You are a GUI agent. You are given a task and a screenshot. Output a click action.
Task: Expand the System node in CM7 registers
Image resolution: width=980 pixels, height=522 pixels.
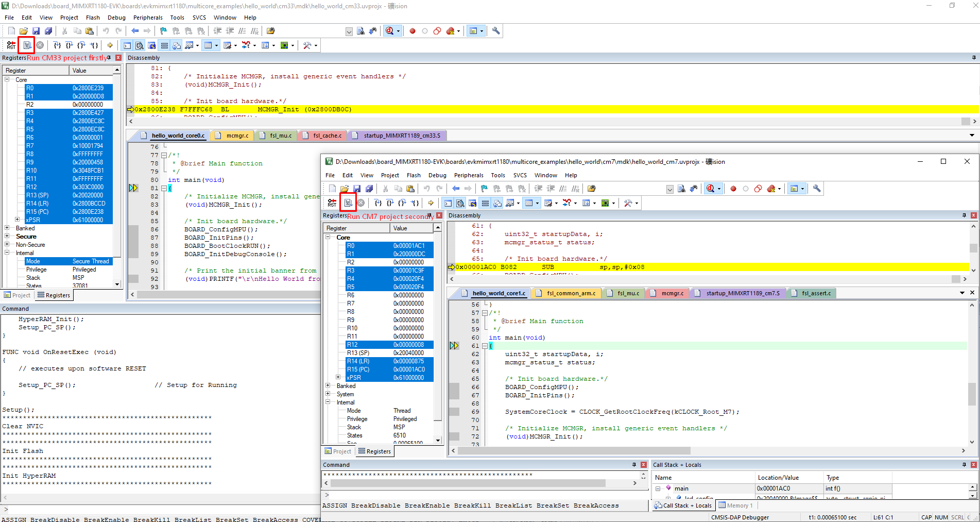coord(328,394)
